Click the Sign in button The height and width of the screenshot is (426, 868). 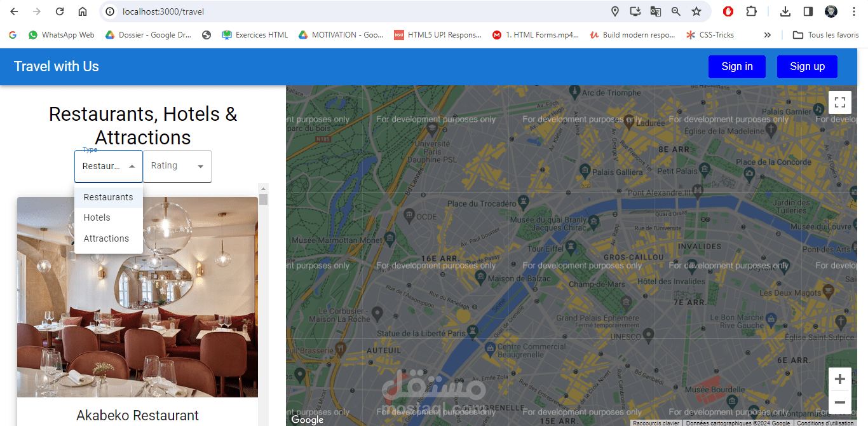pyautogui.click(x=737, y=67)
